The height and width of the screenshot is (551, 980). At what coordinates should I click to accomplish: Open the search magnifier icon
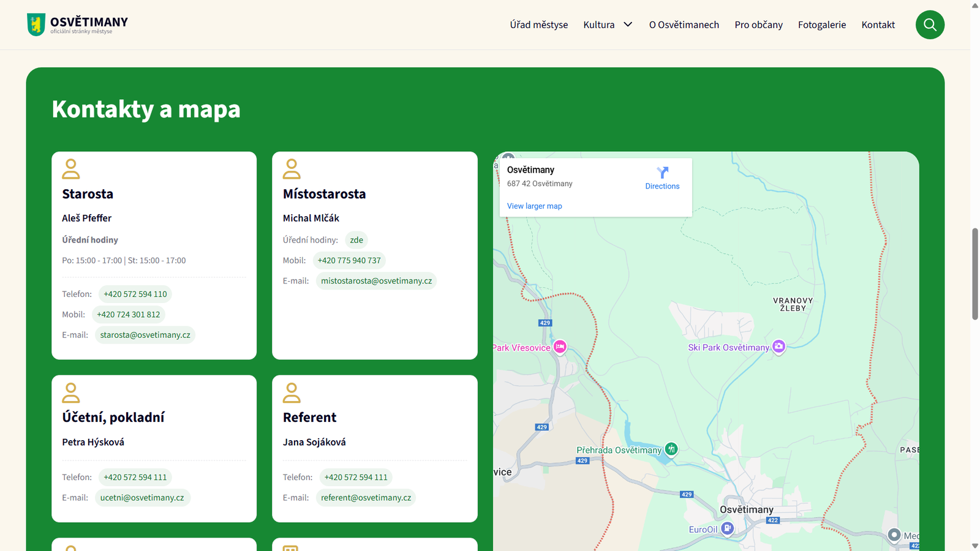(930, 24)
